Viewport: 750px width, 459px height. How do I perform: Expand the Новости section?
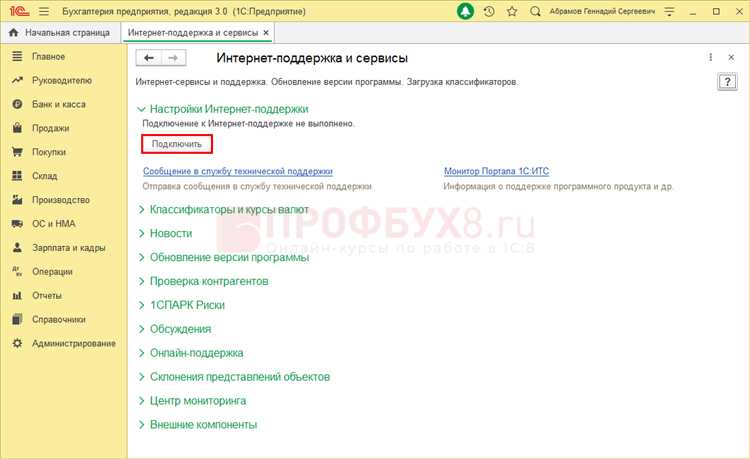coord(141,233)
